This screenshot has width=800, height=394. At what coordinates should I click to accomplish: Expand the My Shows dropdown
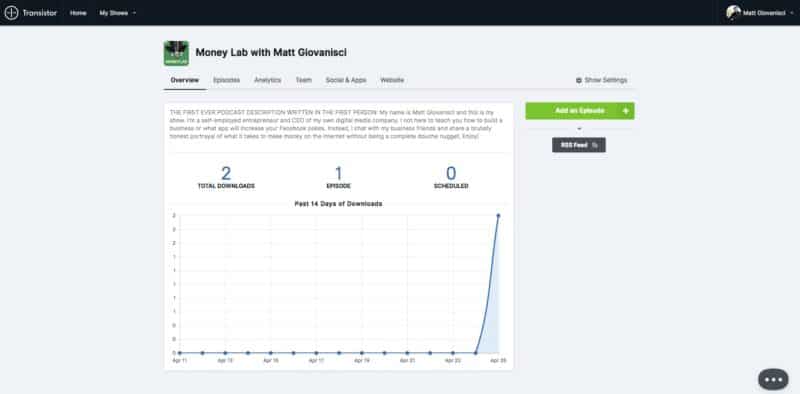point(117,13)
